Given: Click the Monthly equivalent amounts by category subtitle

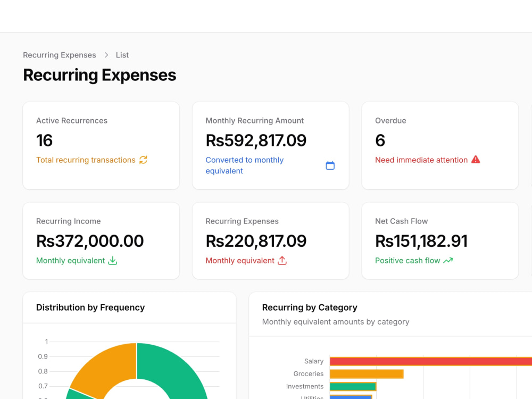Looking at the screenshot, I should (x=336, y=322).
